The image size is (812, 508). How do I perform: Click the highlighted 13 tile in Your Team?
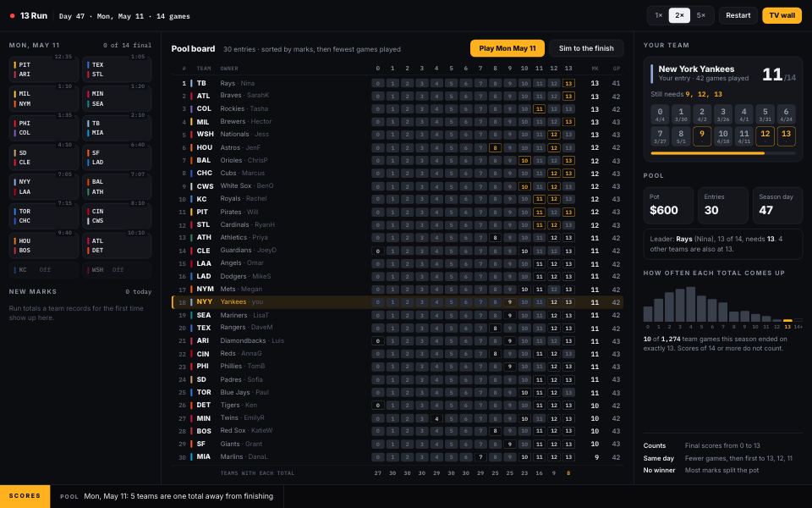(x=786, y=136)
